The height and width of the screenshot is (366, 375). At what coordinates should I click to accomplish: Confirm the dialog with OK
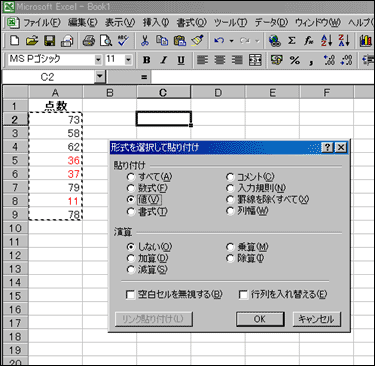[x=260, y=319]
